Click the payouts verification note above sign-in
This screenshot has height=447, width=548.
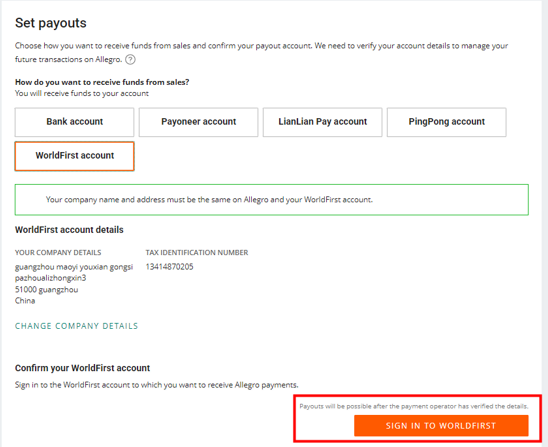[x=414, y=406]
